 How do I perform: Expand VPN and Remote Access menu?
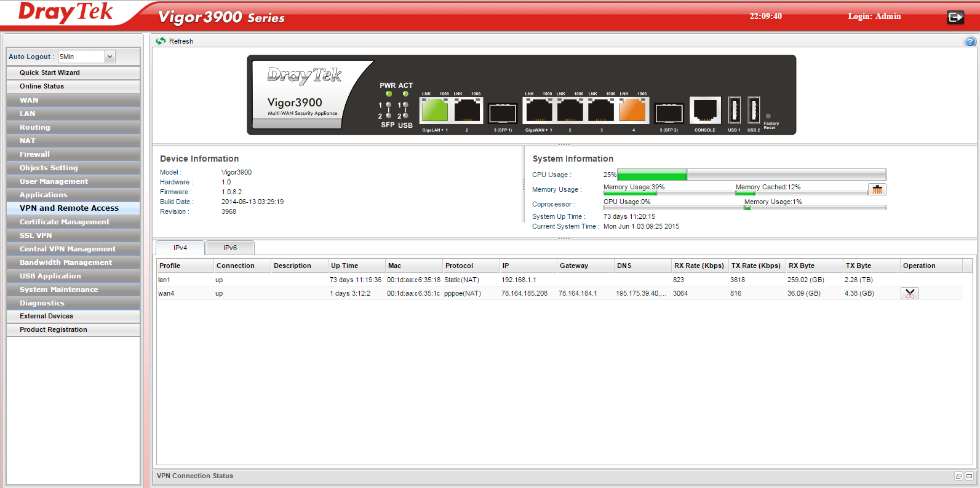tap(69, 208)
